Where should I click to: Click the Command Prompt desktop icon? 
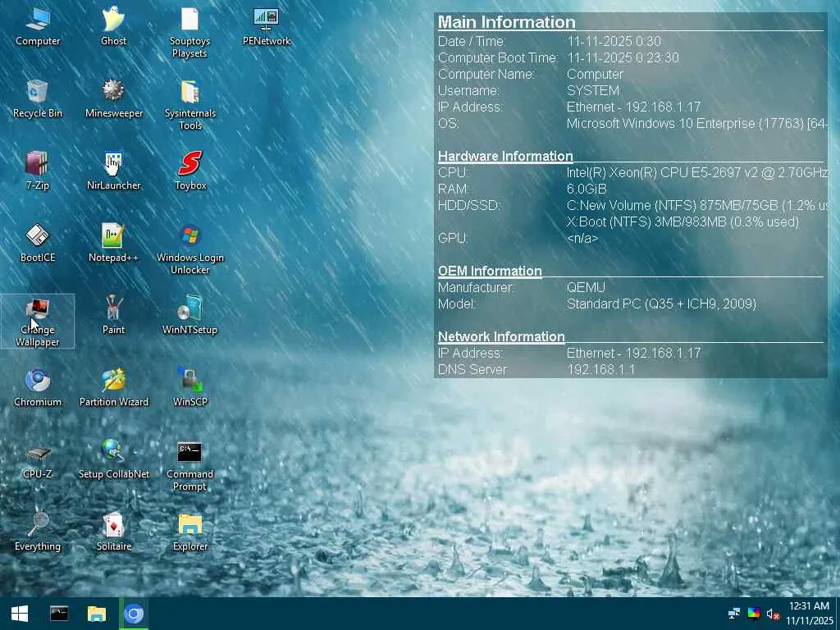pyautogui.click(x=190, y=467)
